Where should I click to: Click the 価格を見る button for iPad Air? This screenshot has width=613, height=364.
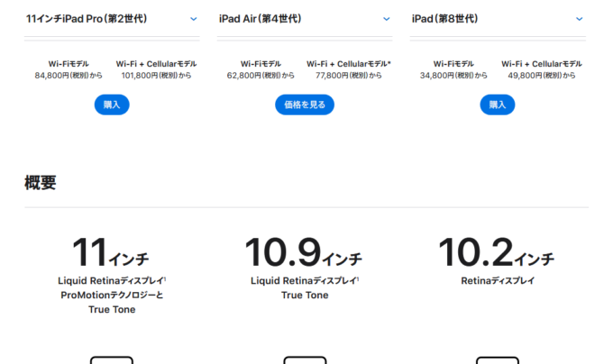[x=305, y=105]
